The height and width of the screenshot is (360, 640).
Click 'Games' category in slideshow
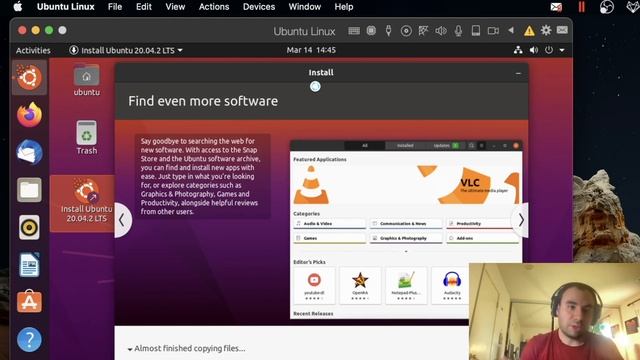329,238
